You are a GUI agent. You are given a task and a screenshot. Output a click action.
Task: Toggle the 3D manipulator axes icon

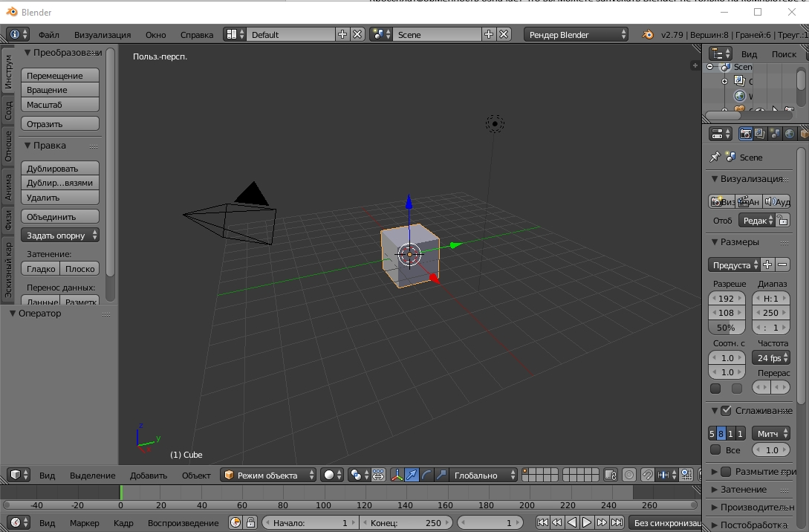coord(397,476)
